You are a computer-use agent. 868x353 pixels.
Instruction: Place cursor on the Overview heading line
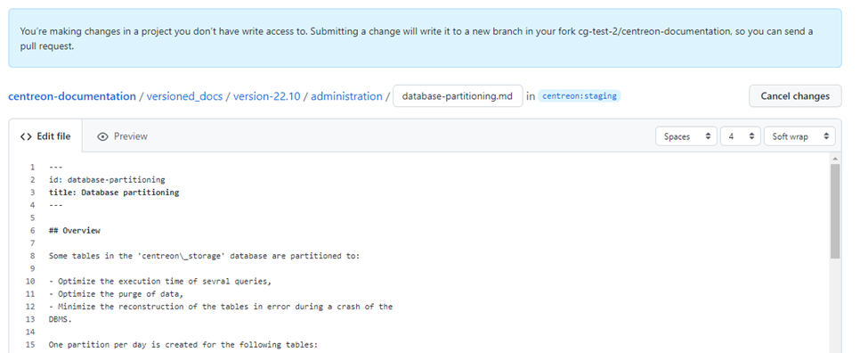point(75,231)
